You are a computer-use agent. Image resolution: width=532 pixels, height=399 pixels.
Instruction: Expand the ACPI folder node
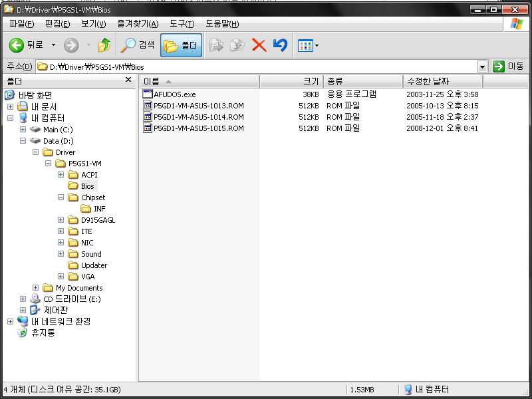[61, 174]
